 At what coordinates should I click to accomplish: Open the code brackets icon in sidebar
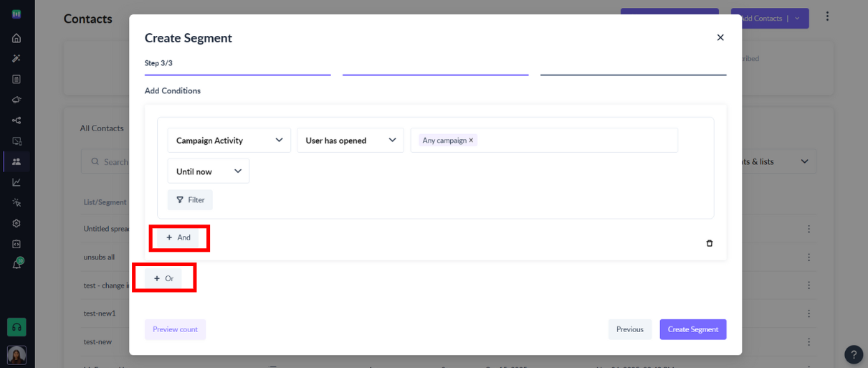(16, 244)
